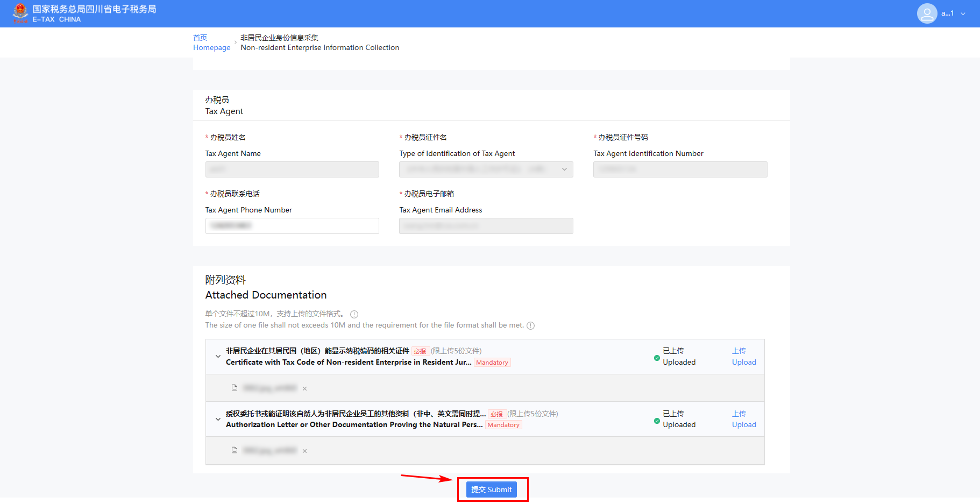980x504 pixels.
Task: Click info icon beside Chinese file format note
Action: click(354, 314)
